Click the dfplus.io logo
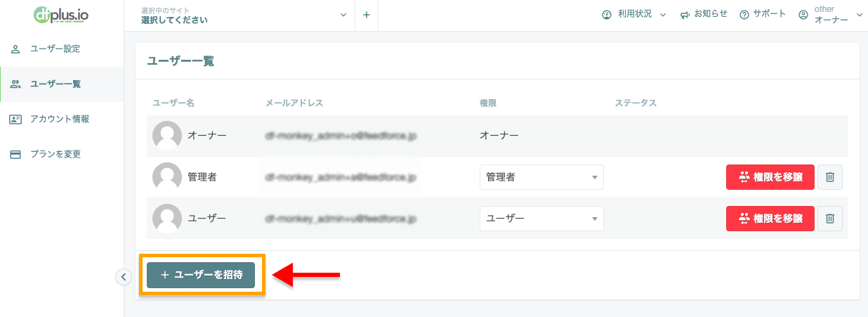 [x=61, y=15]
